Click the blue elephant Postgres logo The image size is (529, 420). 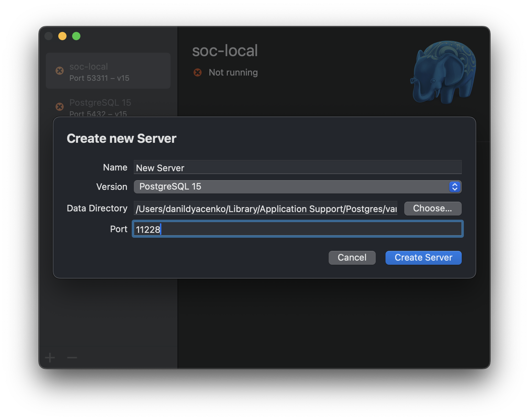pos(443,72)
